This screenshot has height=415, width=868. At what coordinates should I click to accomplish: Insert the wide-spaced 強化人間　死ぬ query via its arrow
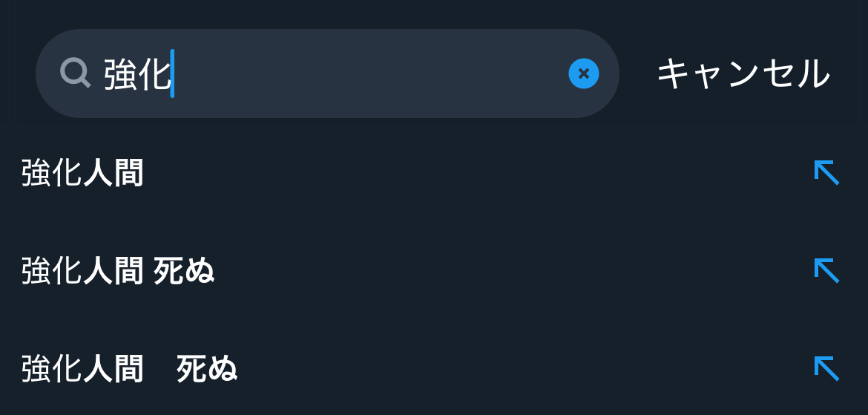pos(826,368)
